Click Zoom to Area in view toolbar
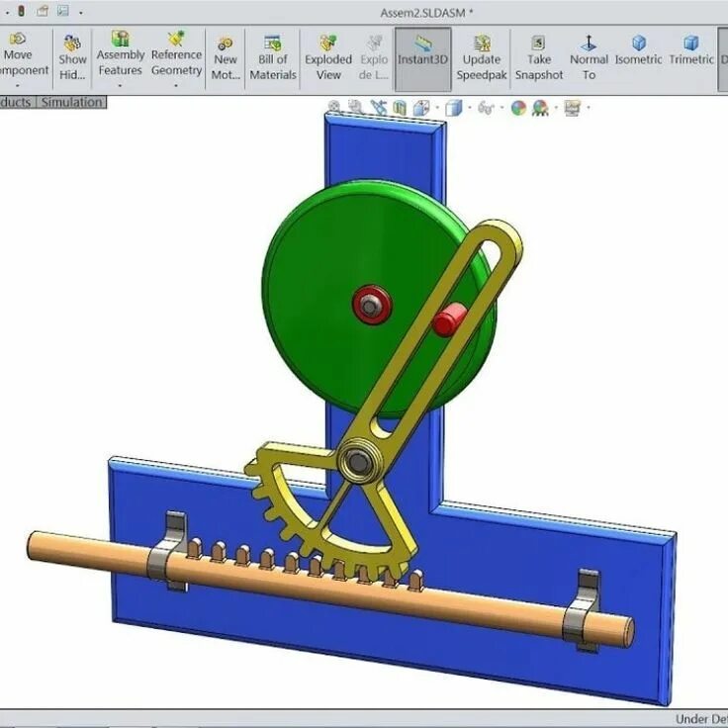The height and width of the screenshot is (728, 728). click(x=356, y=107)
